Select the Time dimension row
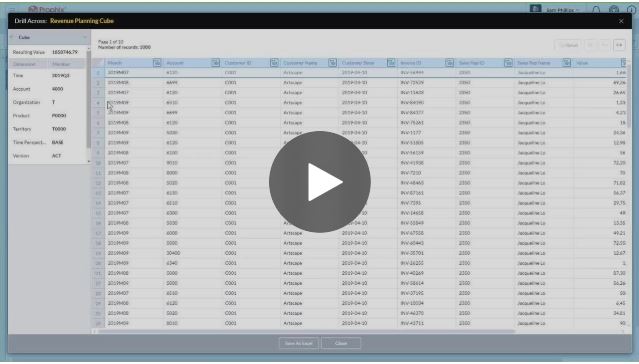The image size is (639, 364). 47,76
